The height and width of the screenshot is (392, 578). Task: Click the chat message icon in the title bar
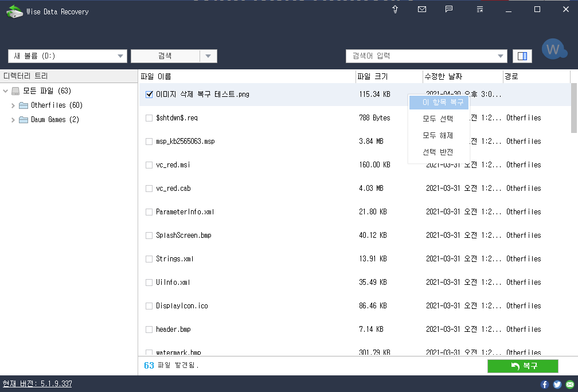[449, 9]
